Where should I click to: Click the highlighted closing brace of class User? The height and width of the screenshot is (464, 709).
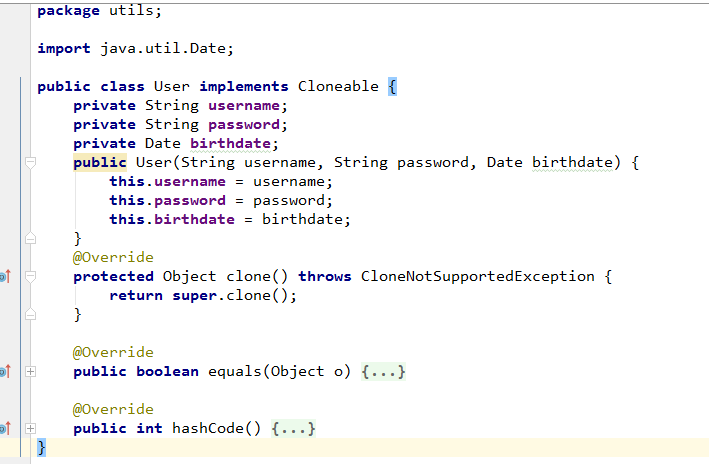pos(41,447)
